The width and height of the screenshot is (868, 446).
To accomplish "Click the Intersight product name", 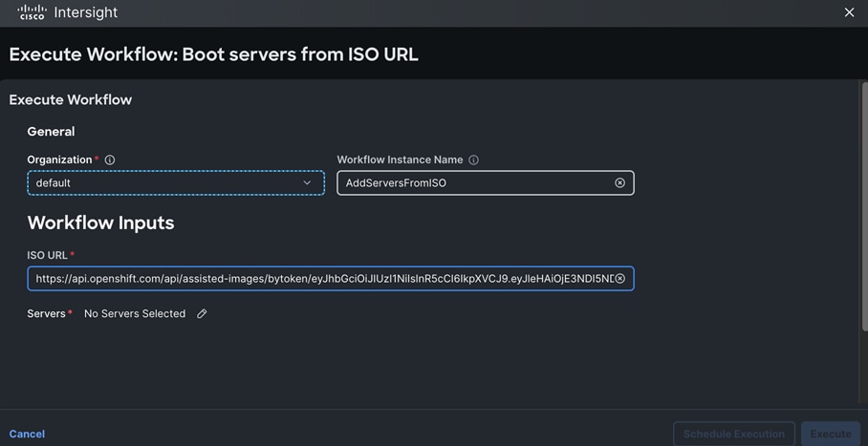I will [x=86, y=12].
